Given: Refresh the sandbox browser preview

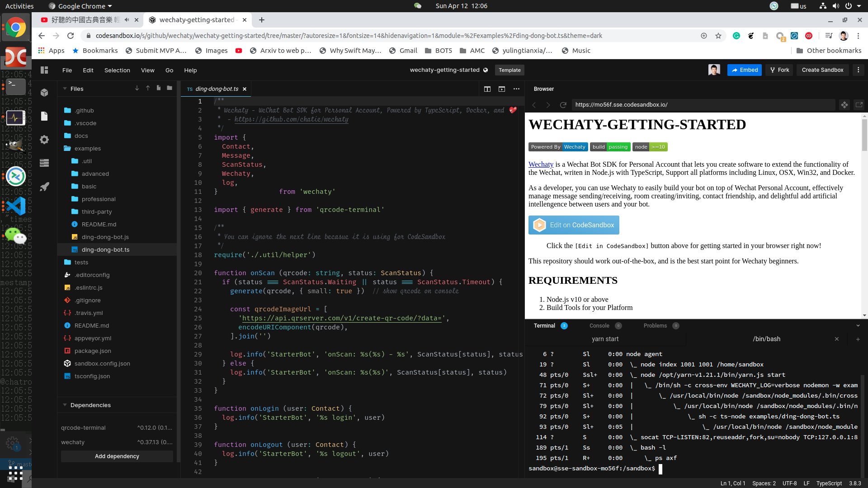Looking at the screenshot, I should click(563, 104).
